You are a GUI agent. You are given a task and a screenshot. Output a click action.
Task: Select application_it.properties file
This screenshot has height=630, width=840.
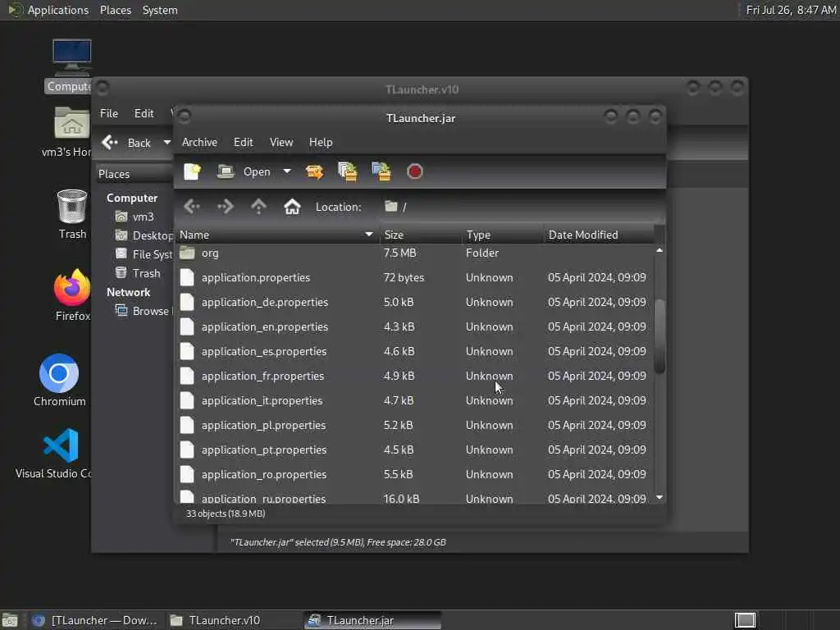[414, 400]
